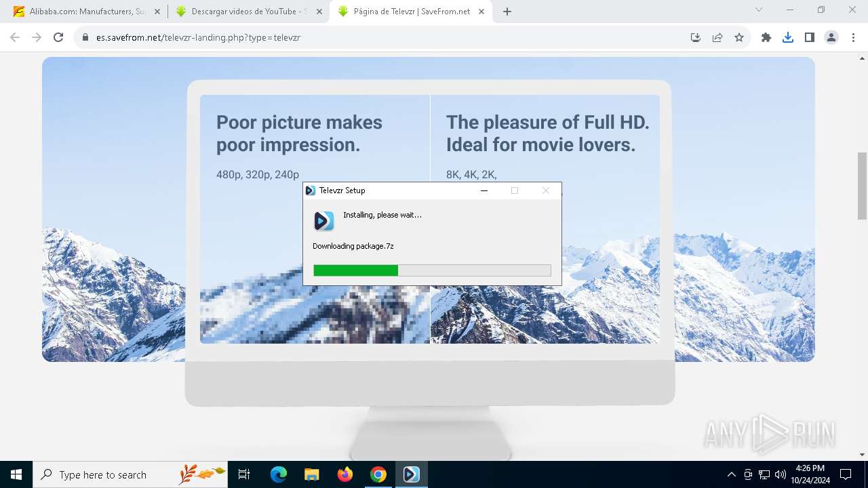Click the Televzr Setup title bar icon
The image size is (868, 488).
pos(311,190)
